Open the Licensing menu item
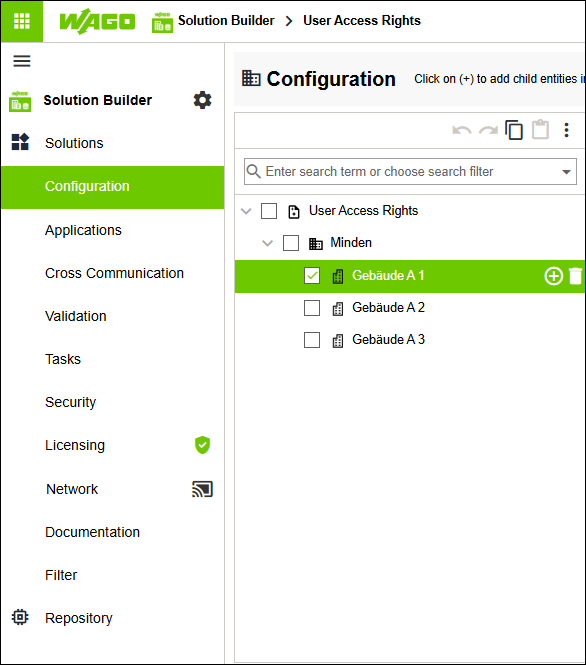Screen dimensions: 586x665 click(x=75, y=445)
